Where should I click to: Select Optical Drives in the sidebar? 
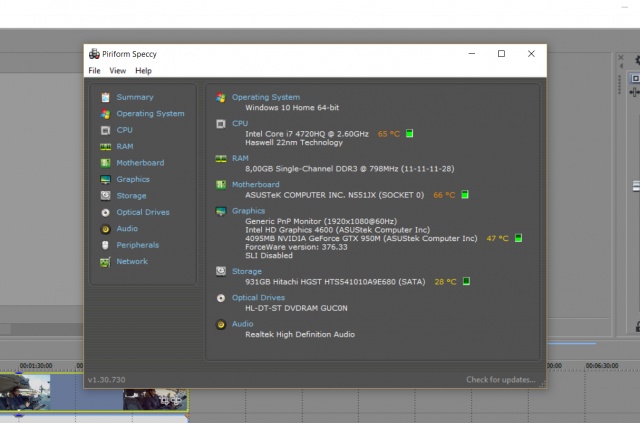(x=143, y=212)
